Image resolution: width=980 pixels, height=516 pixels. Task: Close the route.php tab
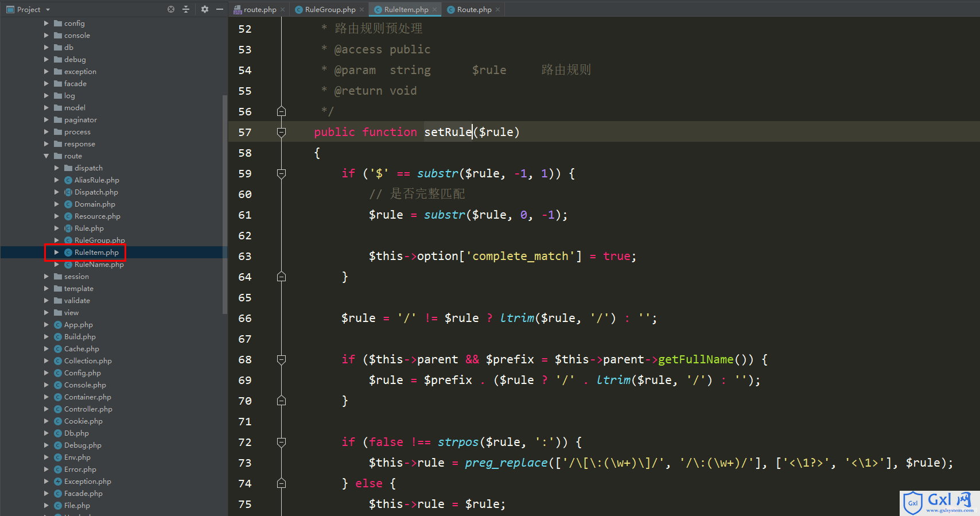click(283, 10)
